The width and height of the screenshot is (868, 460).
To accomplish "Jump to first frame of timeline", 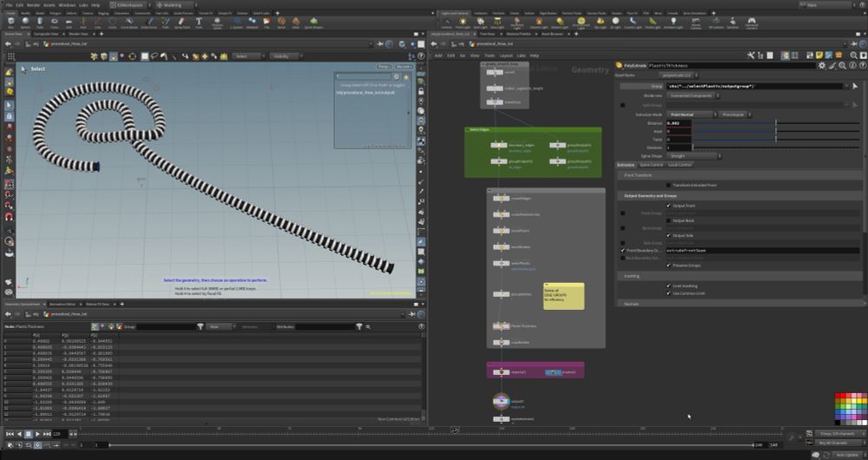I will (10, 434).
